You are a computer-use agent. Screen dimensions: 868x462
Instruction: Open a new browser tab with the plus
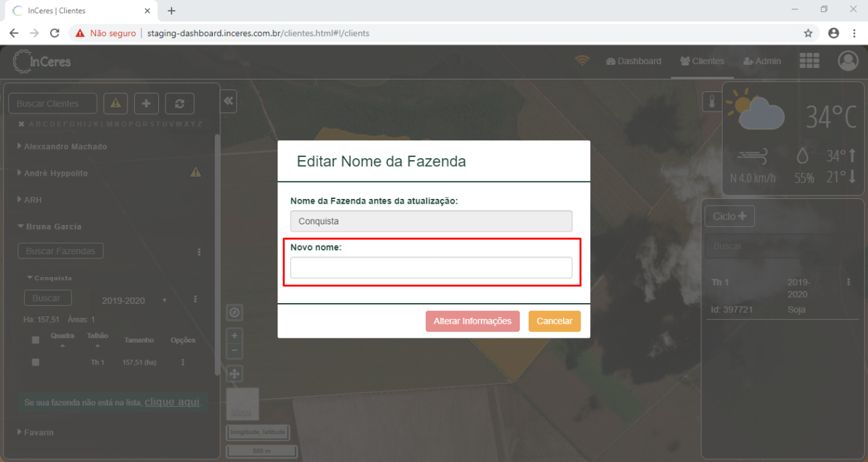click(x=171, y=11)
